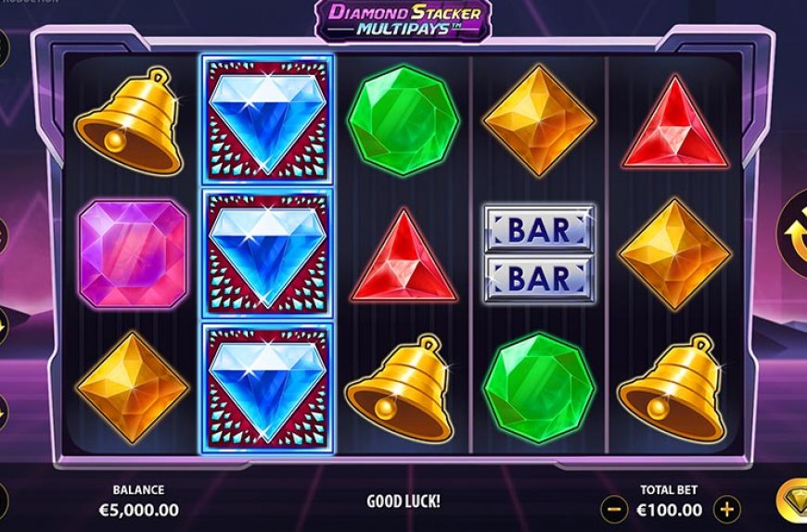Click the green octagon gem in third reel

403,120
